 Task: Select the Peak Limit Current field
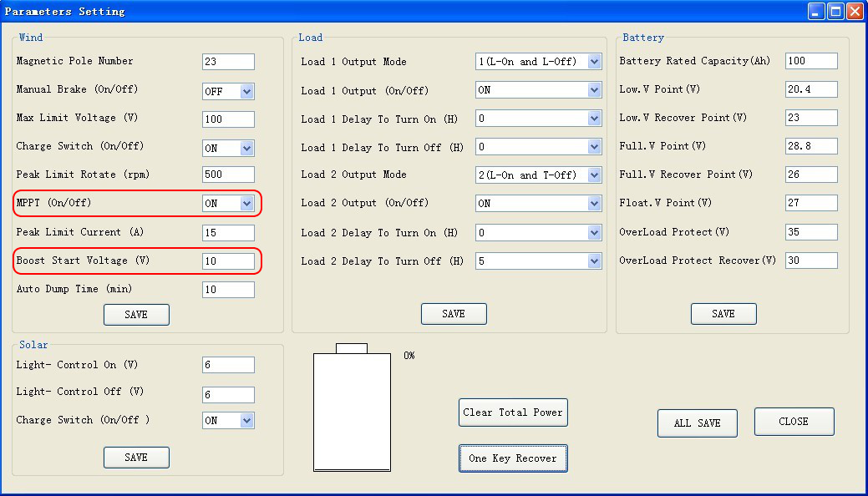(x=228, y=233)
